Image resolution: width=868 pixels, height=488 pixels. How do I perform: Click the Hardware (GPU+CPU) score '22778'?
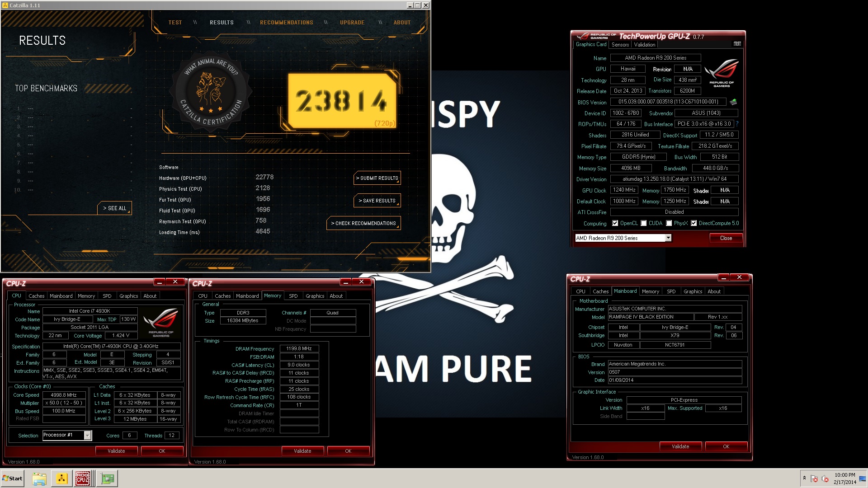(264, 177)
